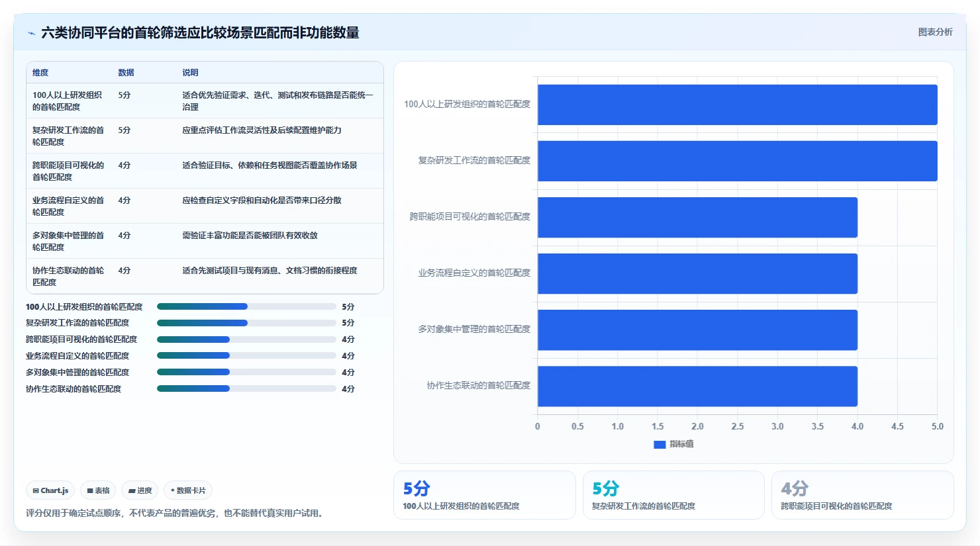Screen dimensions: 980x546
Task: Click the progress bar for 复杂研发工作流的首轮匹配度
Action: [x=246, y=323]
